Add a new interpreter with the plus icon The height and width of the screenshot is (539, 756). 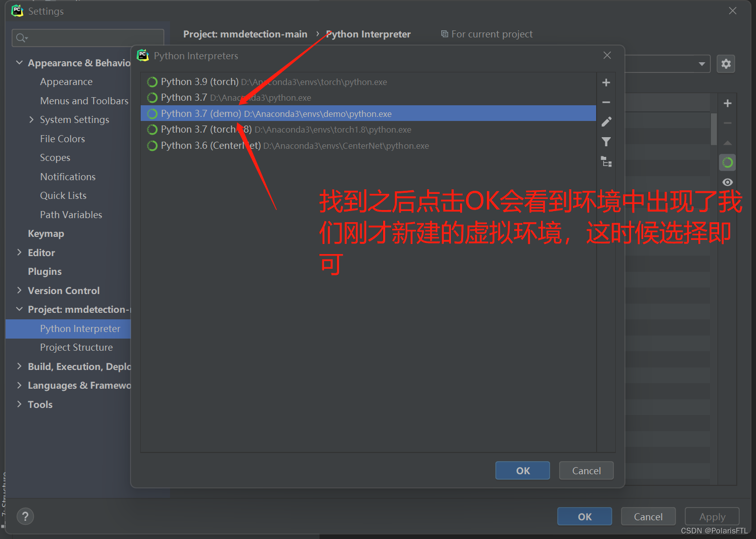(606, 82)
